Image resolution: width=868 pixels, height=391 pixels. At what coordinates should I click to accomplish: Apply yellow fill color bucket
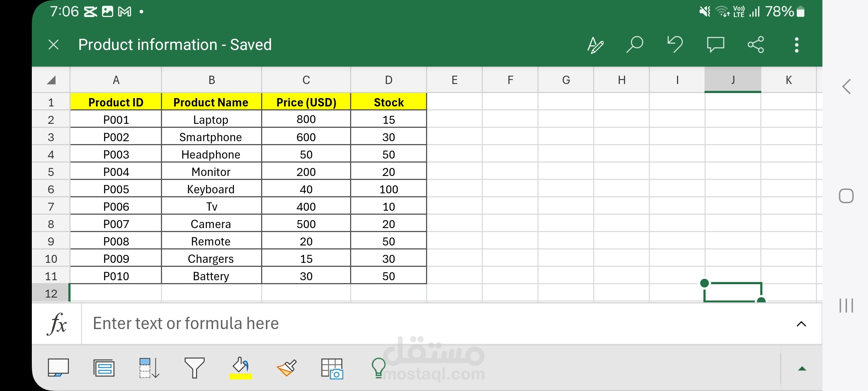(241, 368)
